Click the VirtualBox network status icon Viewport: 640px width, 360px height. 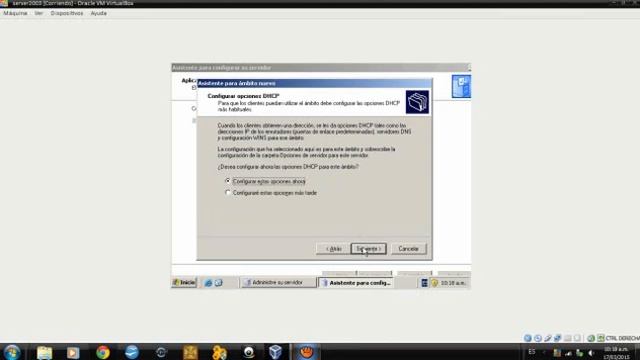[558, 338]
